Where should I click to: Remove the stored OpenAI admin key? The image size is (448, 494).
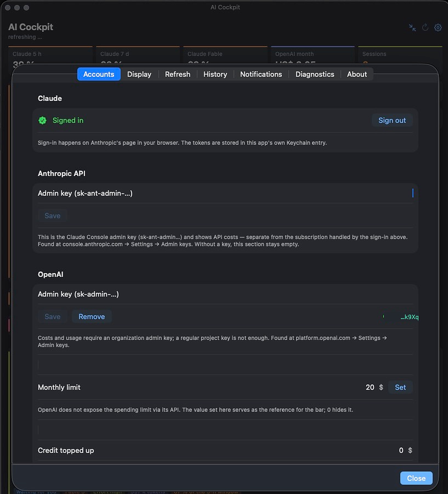coord(92,317)
